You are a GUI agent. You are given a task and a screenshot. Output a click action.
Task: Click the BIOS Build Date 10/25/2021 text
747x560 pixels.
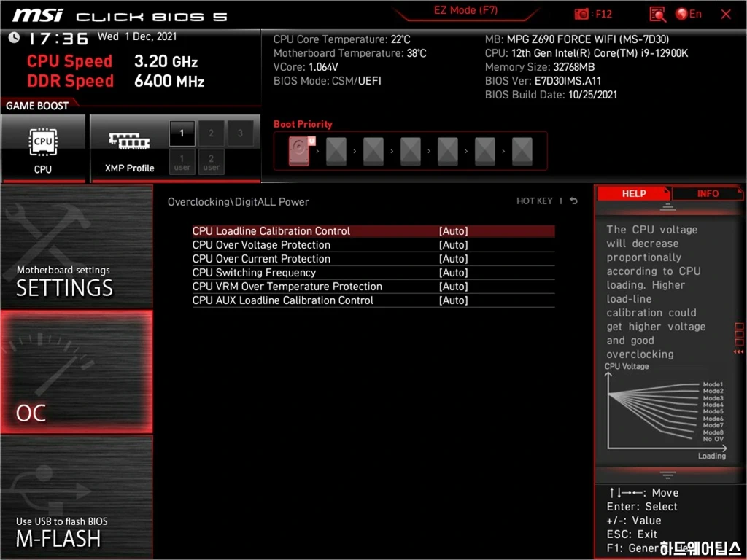pyautogui.click(x=551, y=95)
